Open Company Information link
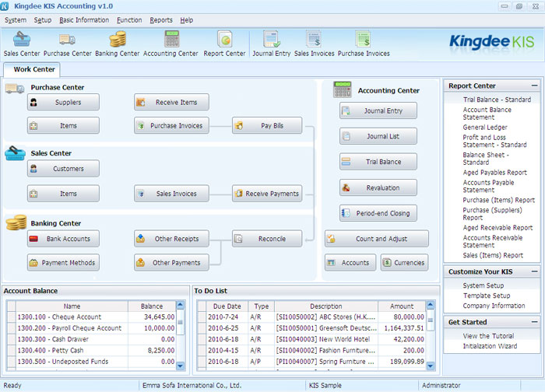Screen dimensions: 545x392 pos(494,306)
